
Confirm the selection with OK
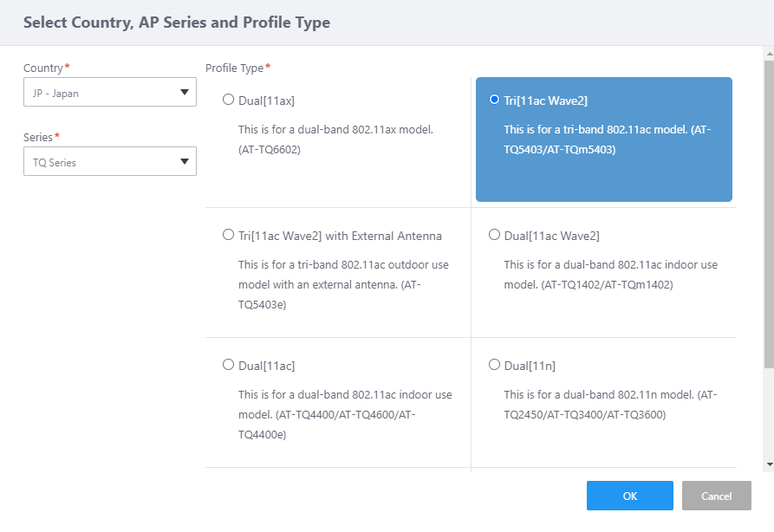(629, 496)
